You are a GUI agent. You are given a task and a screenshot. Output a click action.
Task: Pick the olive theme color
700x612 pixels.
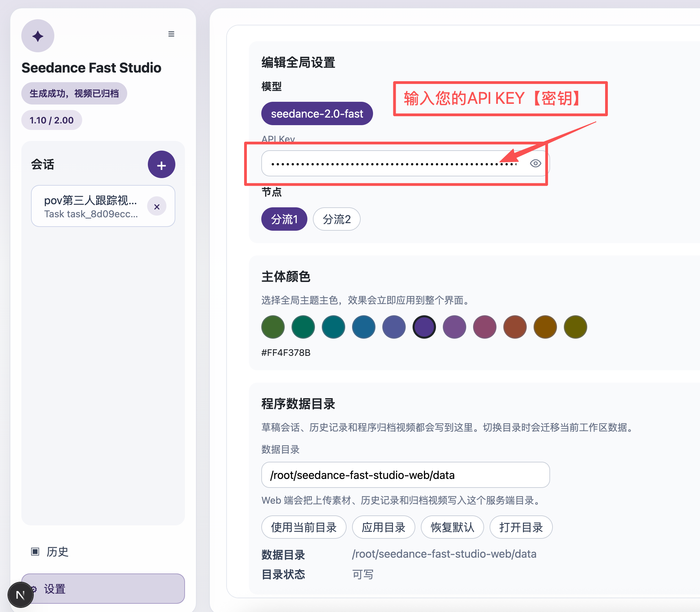point(576,327)
